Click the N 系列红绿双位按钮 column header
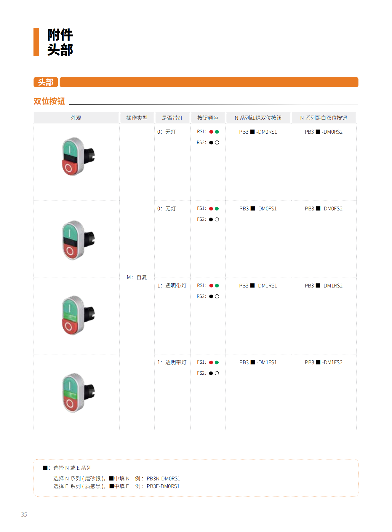This screenshot has height=532, width=392. coord(258,118)
